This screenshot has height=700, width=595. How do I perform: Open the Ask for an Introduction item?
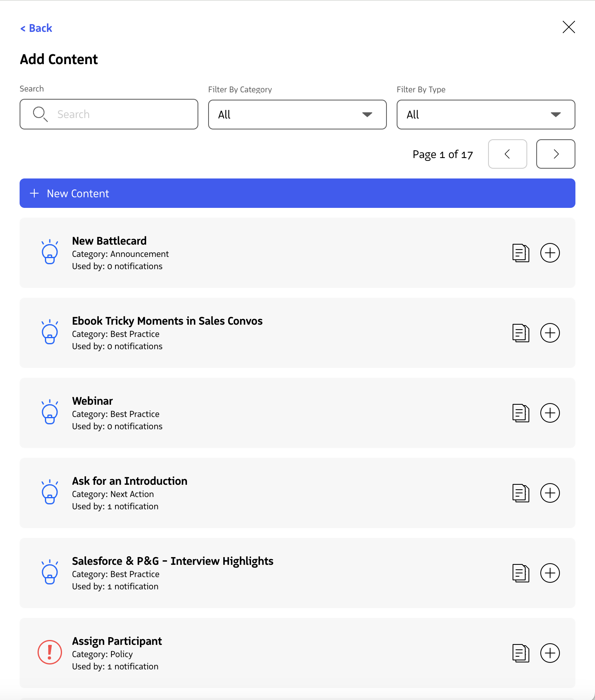click(297, 493)
